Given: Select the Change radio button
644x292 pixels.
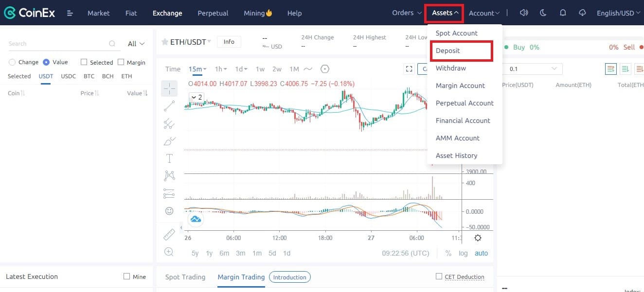Looking at the screenshot, I should pyautogui.click(x=12, y=62).
